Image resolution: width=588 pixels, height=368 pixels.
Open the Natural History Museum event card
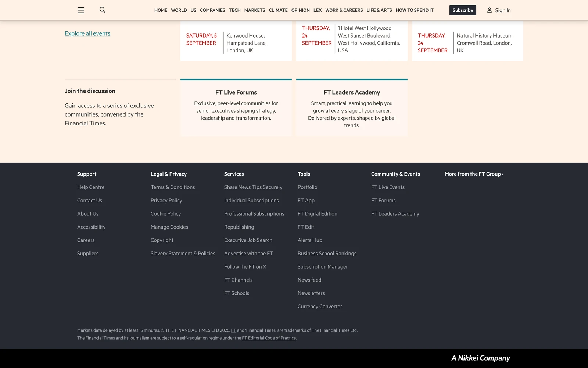pyautogui.click(x=467, y=41)
